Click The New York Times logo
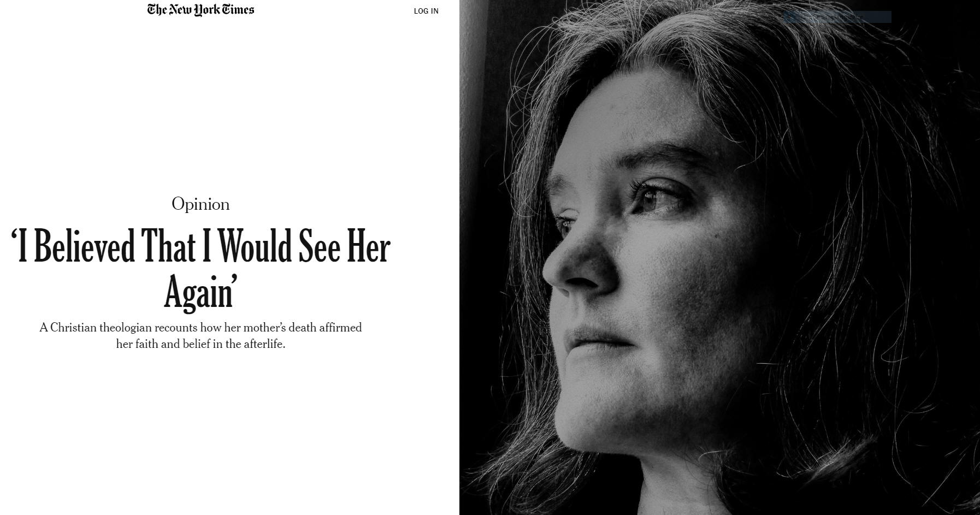This screenshot has width=980, height=515. tap(200, 10)
